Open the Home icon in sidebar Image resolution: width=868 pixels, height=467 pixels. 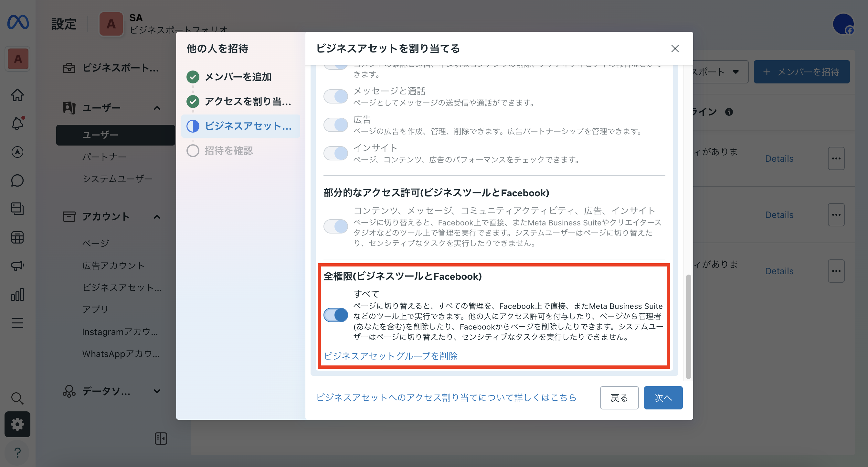[17, 95]
